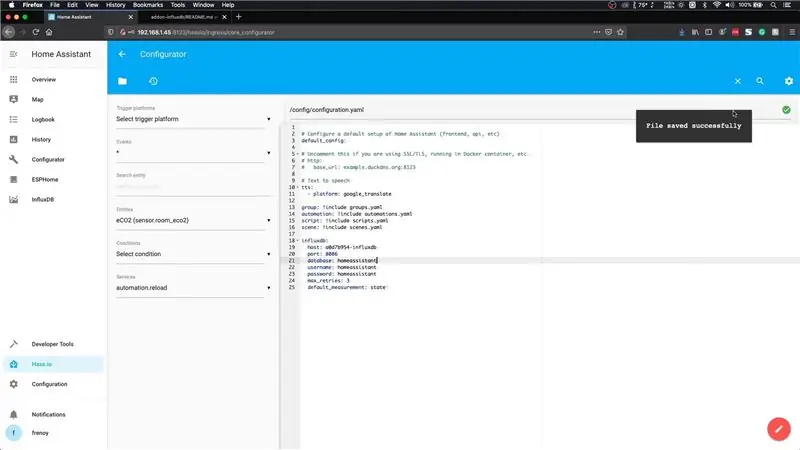The image size is (800, 450).
Task: Open the automation.reload services dropdown
Action: coord(193,288)
